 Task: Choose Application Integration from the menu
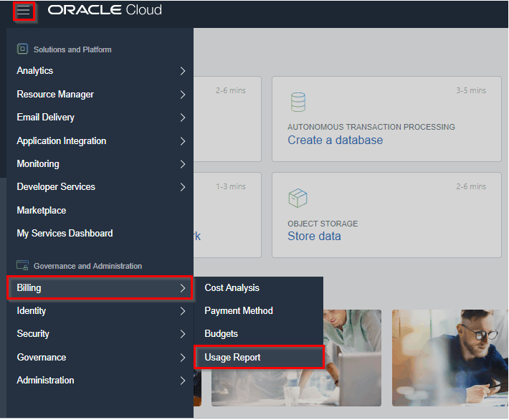[x=100, y=141]
